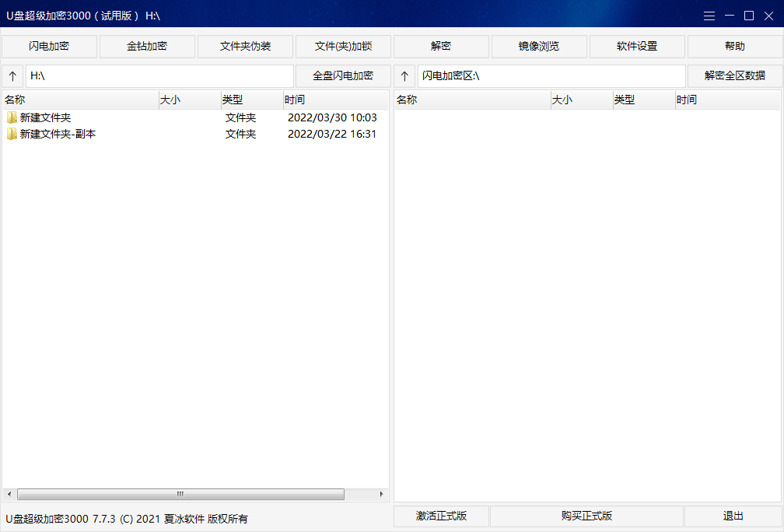Click the 闪电加密 (Flash Encryption) toolbar button
Image resolution: width=784 pixels, height=532 pixels.
click(48, 46)
